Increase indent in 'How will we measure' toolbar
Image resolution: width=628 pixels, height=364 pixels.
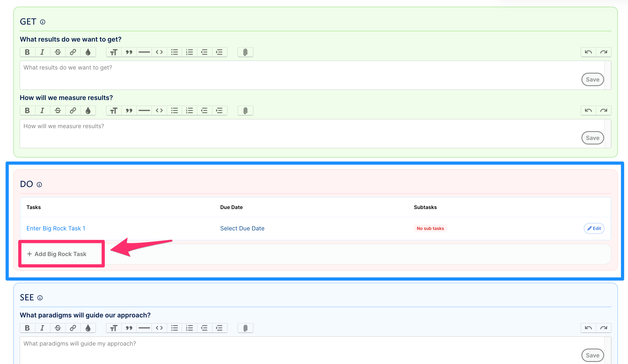click(x=219, y=110)
